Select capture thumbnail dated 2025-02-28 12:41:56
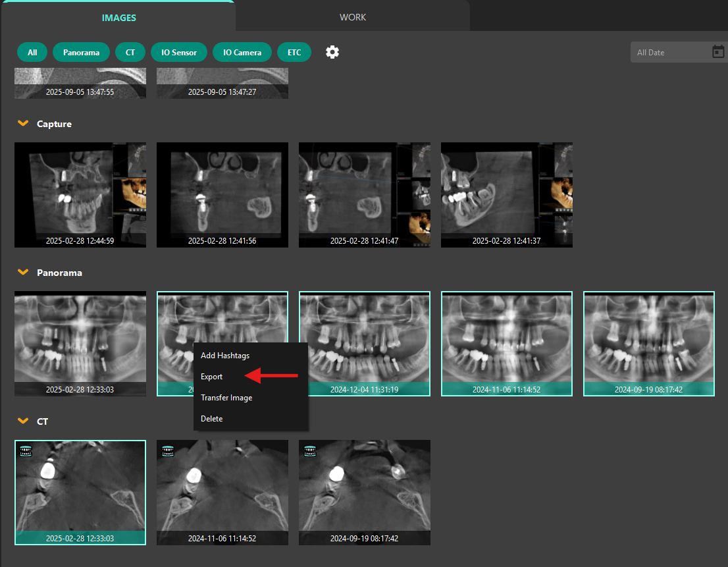The image size is (728, 567). (222, 194)
